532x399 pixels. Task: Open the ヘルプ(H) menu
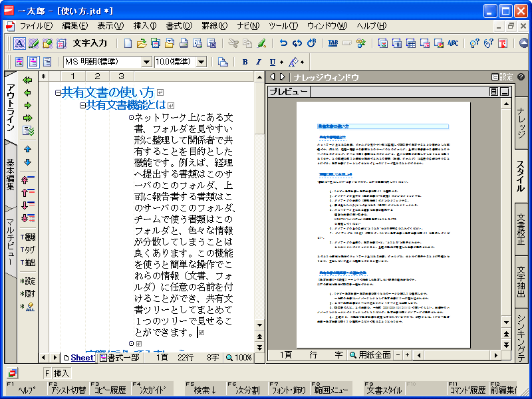pos(372,26)
